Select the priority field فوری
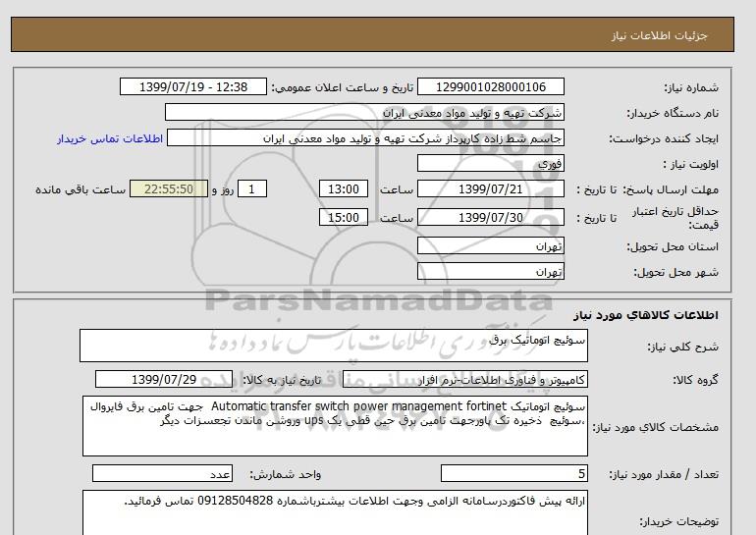The height and width of the screenshot is (535, 756). pos(490,163)
